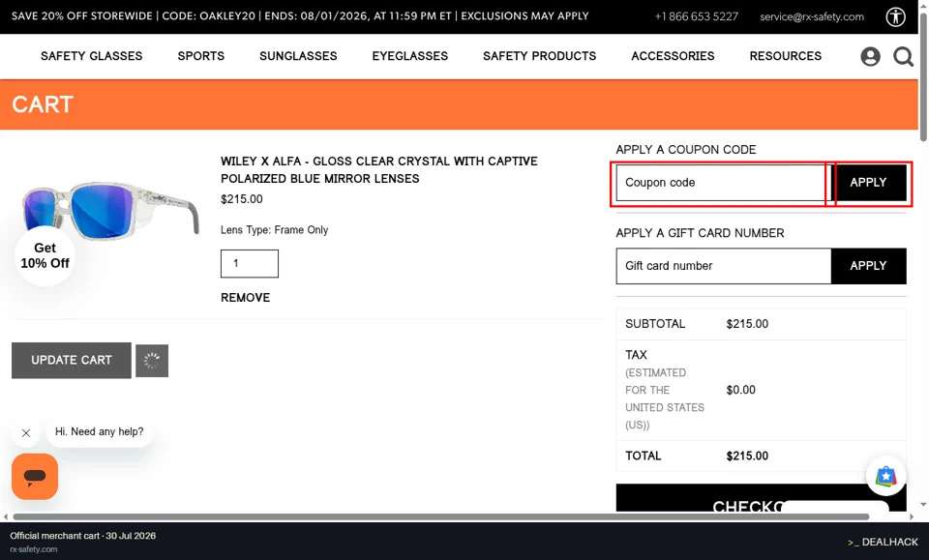Open the Sports menu

click(x=201, y=56)
